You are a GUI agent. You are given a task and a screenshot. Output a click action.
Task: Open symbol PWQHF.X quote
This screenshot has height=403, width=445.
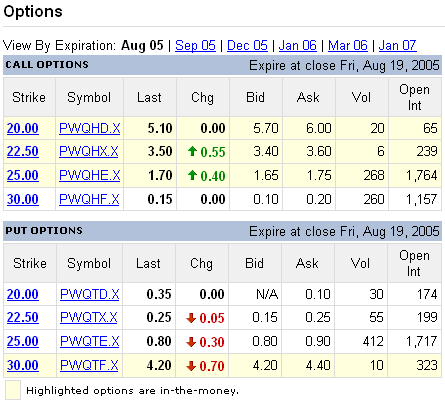pos(89,199)
